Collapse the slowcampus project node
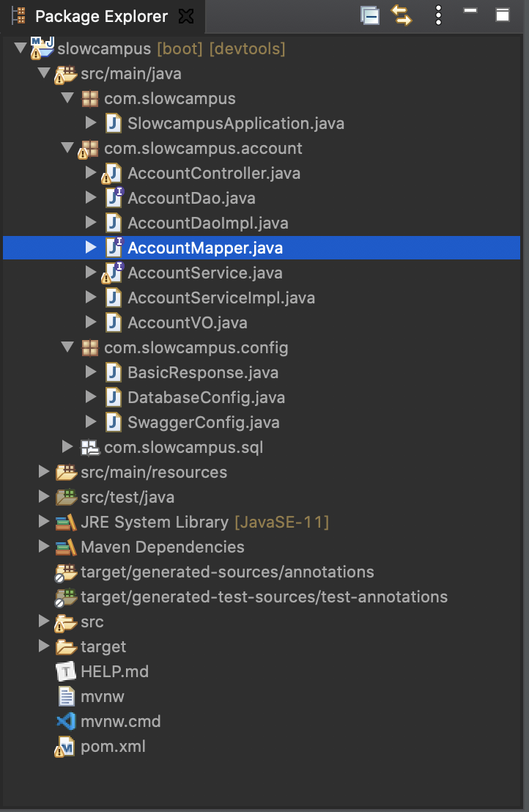 click(21, 48)
